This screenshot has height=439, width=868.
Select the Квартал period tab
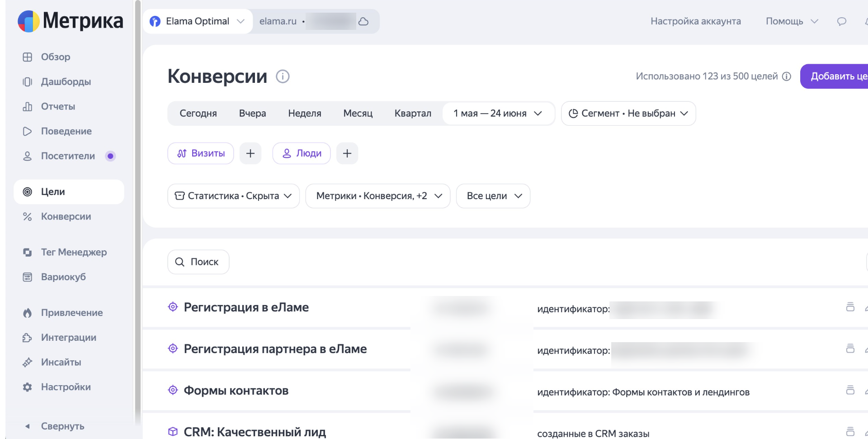[x=413, y=114]
